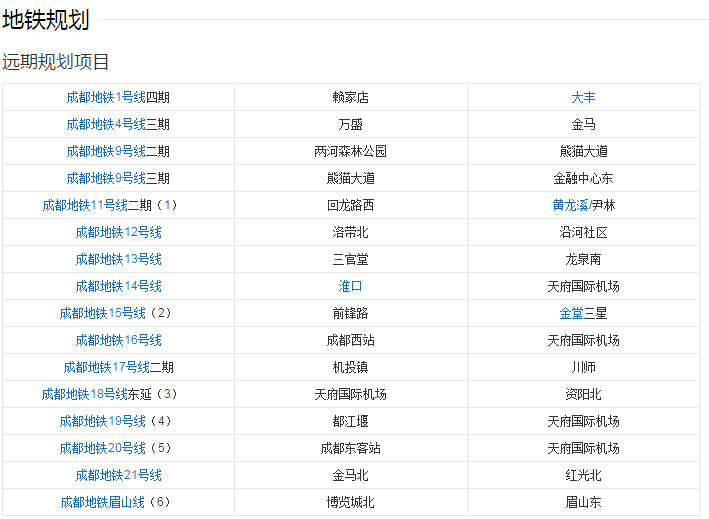Screen dimensions: 709x519
Task: Select the 川师 cell
Action: click(x=583, y=368)
